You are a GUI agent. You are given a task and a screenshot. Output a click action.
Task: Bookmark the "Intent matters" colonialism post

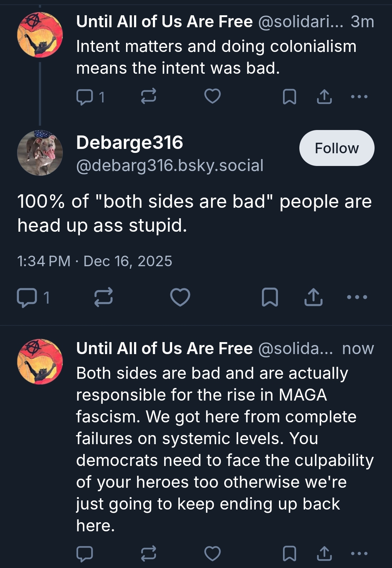coord(289,97)
